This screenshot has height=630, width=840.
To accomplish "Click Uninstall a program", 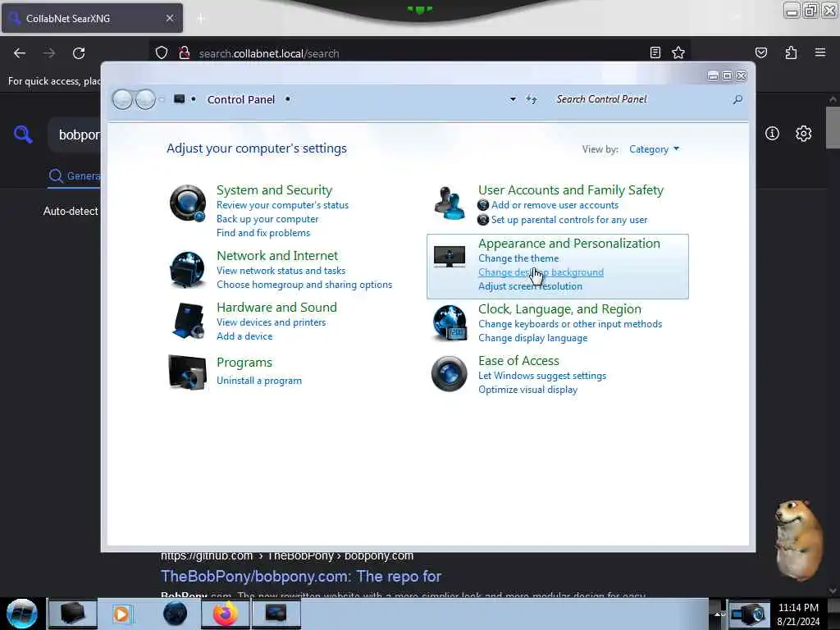I will tap(258, 381).
